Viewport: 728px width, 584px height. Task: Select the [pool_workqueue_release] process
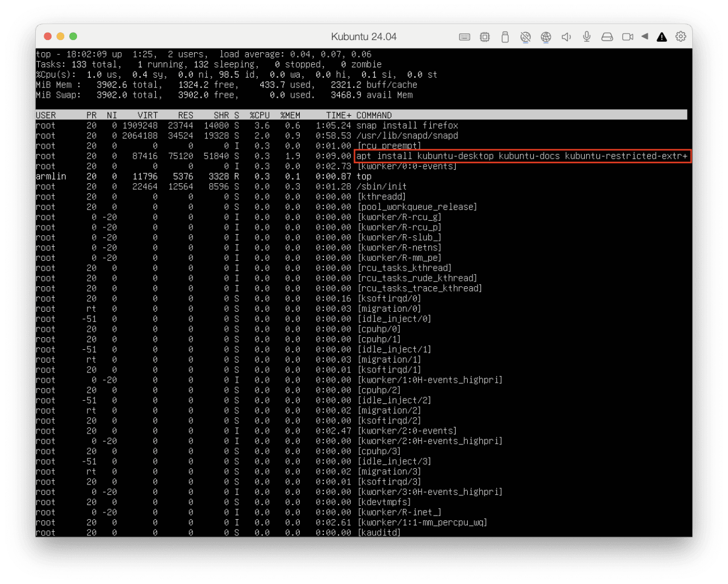coord(417,207)
